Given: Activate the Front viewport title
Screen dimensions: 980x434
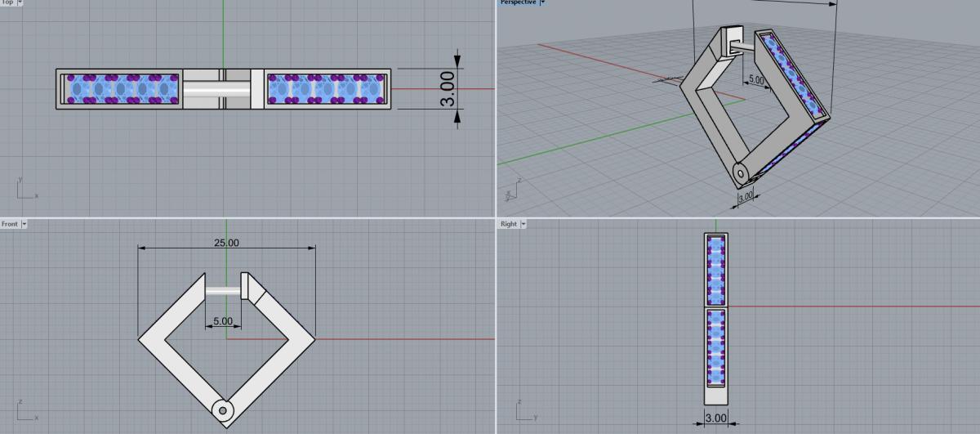Looking at the screenshot, I should pos(10,223).
